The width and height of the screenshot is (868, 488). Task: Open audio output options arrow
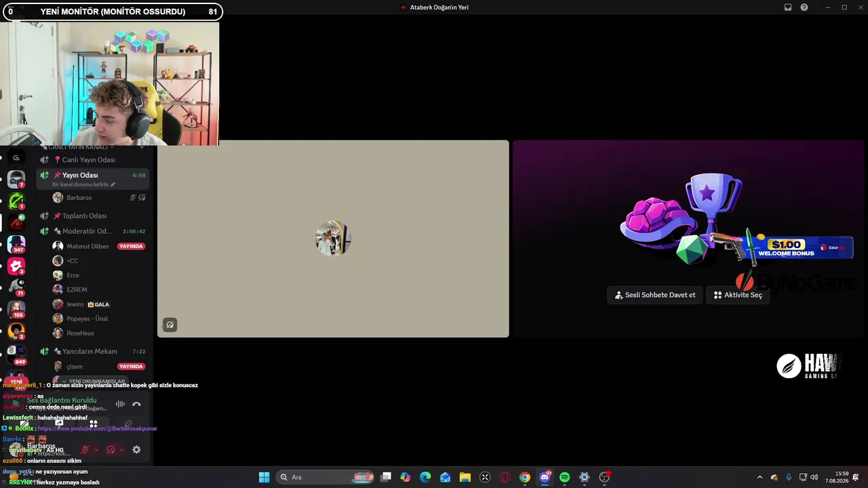tap(121, 449)
